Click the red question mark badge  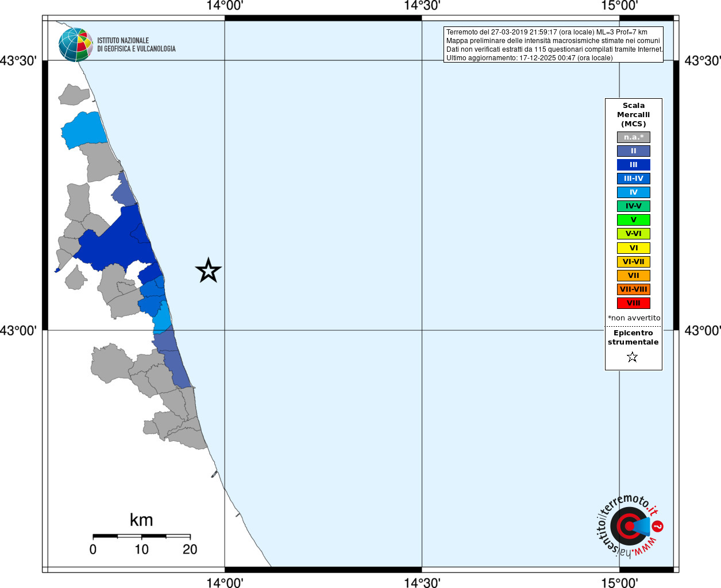click(658, 526)
